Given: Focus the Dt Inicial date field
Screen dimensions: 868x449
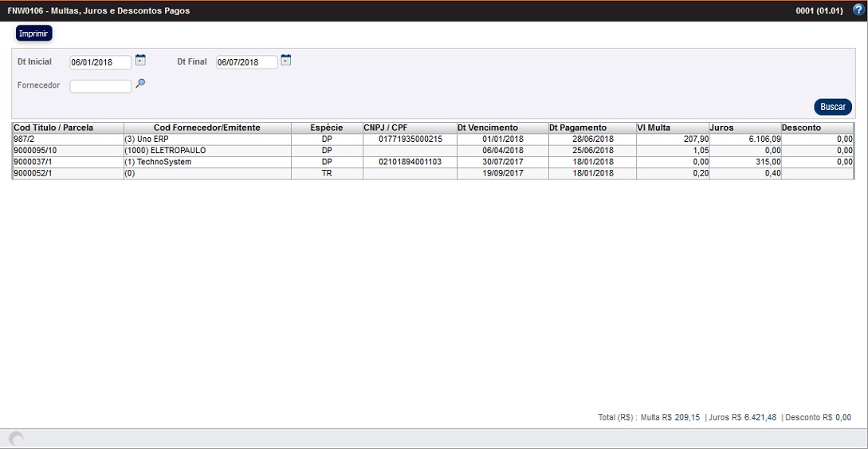Looking at the screenshot, I should [100, 62].
